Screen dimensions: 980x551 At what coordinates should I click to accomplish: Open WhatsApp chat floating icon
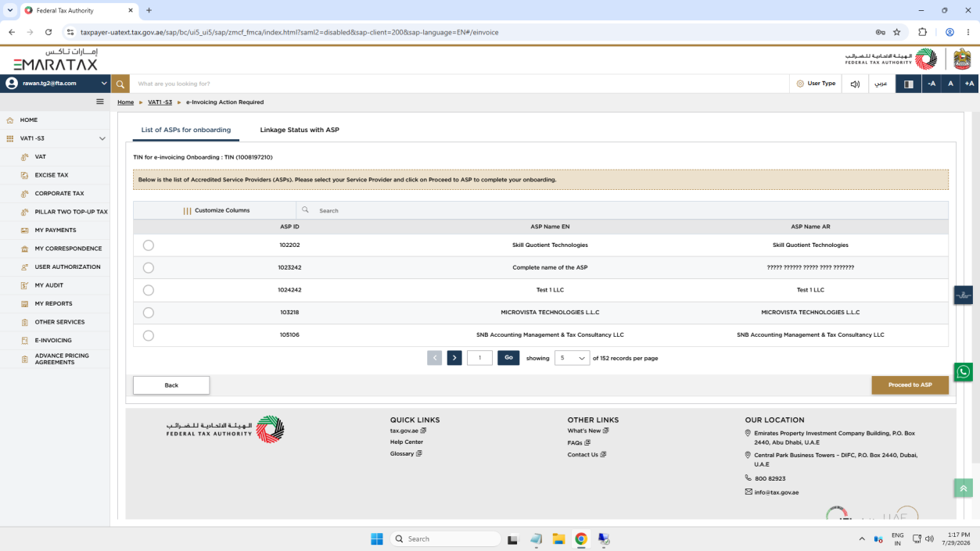coord(964,372)
